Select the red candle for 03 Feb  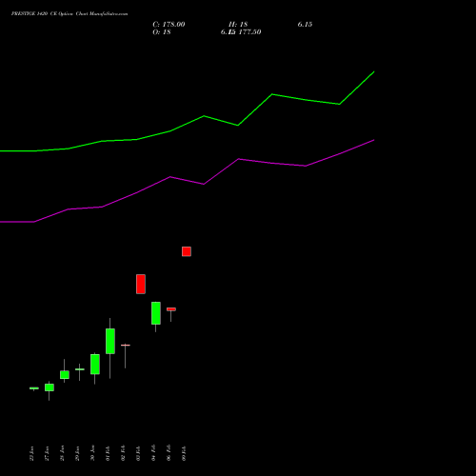point(141,284)
